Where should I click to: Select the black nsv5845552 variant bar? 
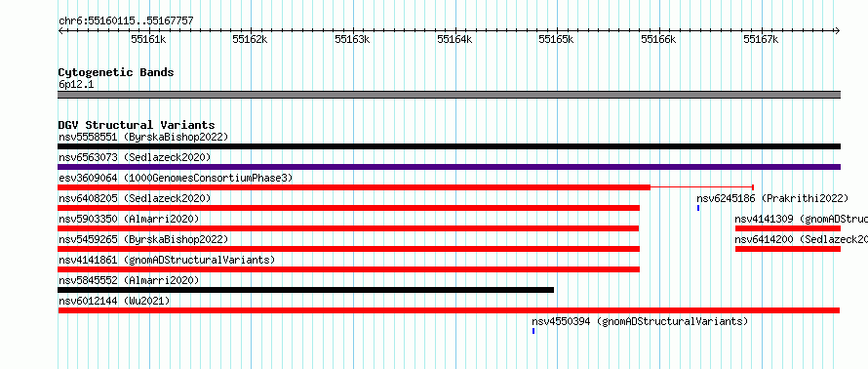(306, 290)
